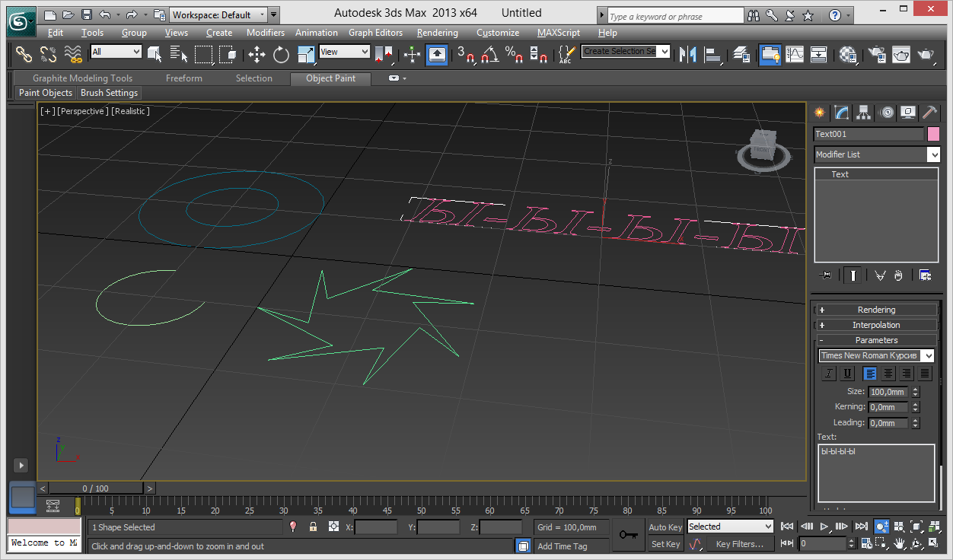Click the Unlink Selection tool
Screen dimensions: 953x560
[x=49, y=54]
